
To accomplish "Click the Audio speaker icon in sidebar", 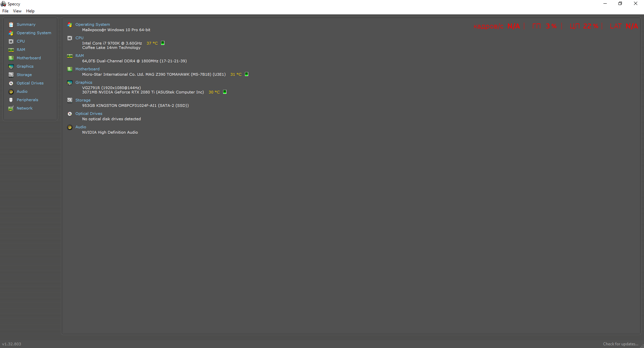I will (11, 92).
